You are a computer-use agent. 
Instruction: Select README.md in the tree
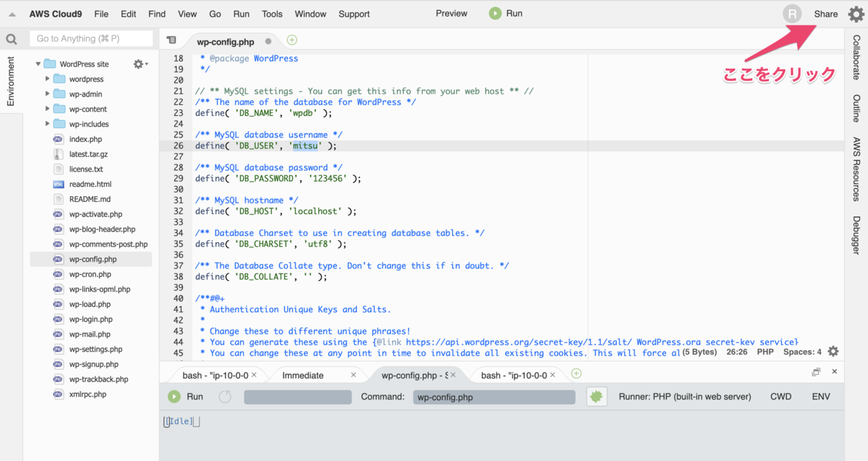[x=90, y=199]
